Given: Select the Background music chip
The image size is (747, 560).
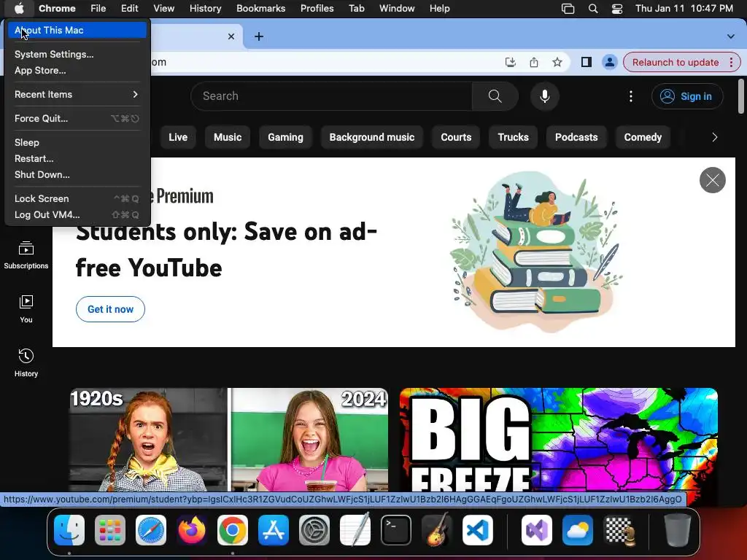Looking at the screenshot, I should pos(372,137).
